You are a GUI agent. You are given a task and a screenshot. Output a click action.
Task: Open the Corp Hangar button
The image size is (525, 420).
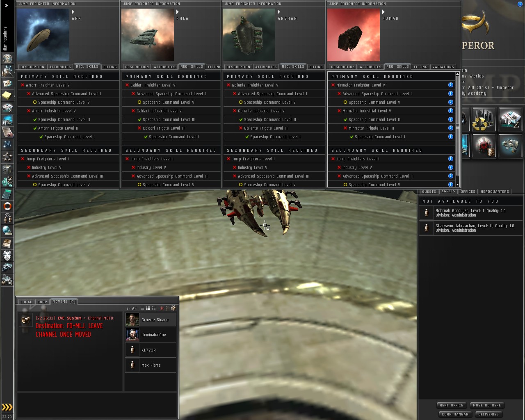[455, 414]
